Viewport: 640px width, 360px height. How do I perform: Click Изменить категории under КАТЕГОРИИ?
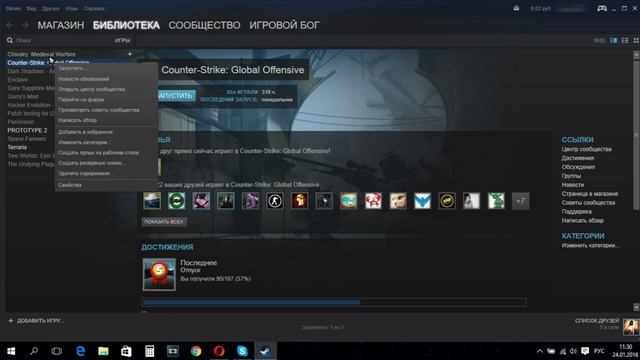point(590,245)
